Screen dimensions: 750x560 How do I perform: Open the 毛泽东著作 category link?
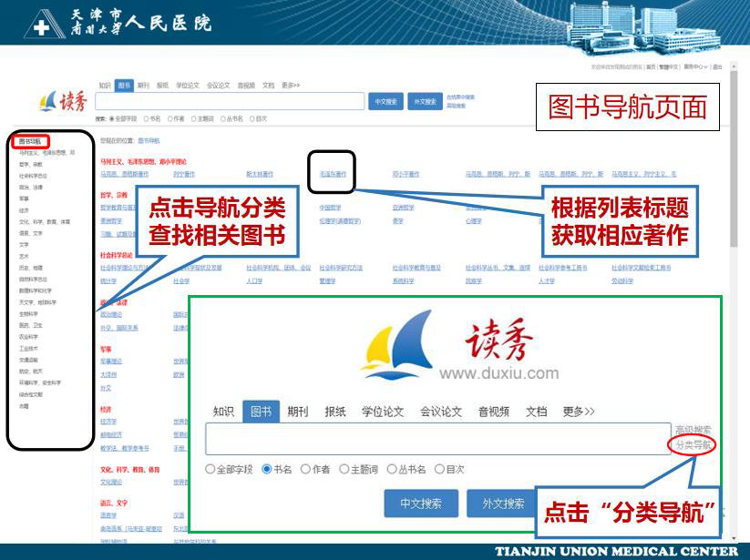pyautogui.click(x=333, y=174)
